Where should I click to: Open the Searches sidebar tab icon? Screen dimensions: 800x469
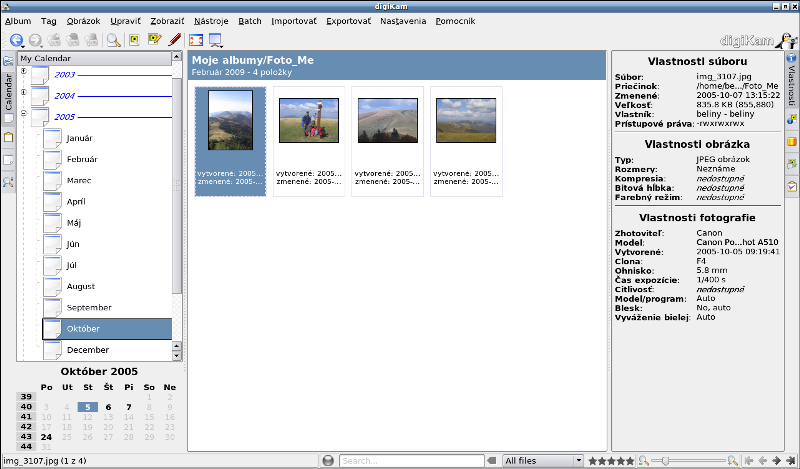pyautogui.click(x=8, y=182)
